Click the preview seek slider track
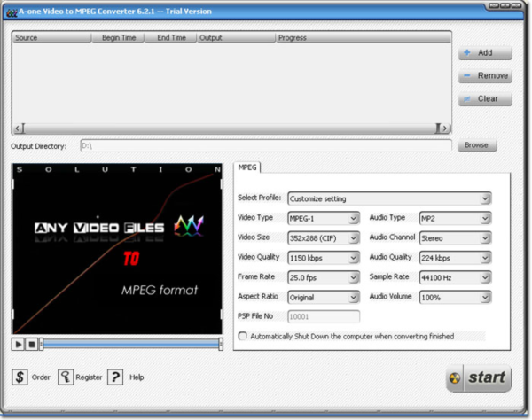The image size is (532, 420). pos(131,345)
